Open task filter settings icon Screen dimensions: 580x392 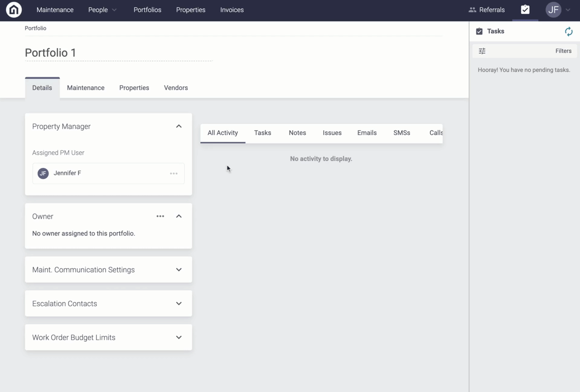pos(482,51)
